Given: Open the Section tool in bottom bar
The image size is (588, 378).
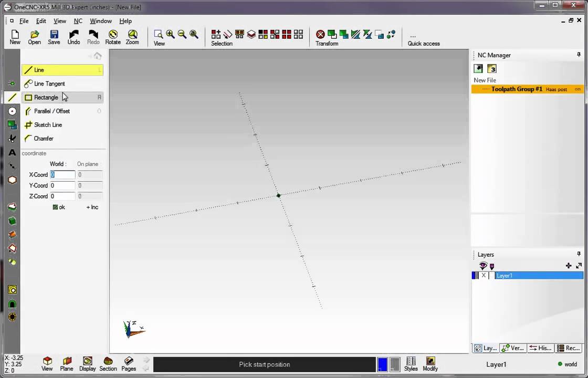Looking at the screenshot, I should pyautogui.click(x=108, y=364).
